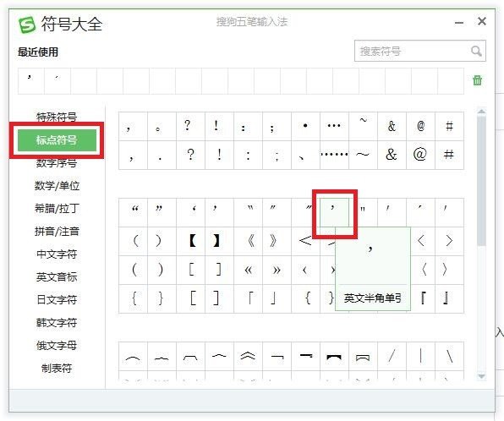Insert the right guillemet » symbol
This screenshot has height=421, width=504.
pyautogui.click(x=277, y=270)
